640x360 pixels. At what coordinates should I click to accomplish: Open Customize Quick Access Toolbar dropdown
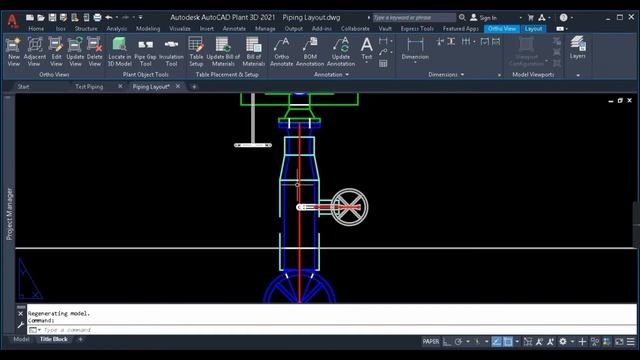140,18
